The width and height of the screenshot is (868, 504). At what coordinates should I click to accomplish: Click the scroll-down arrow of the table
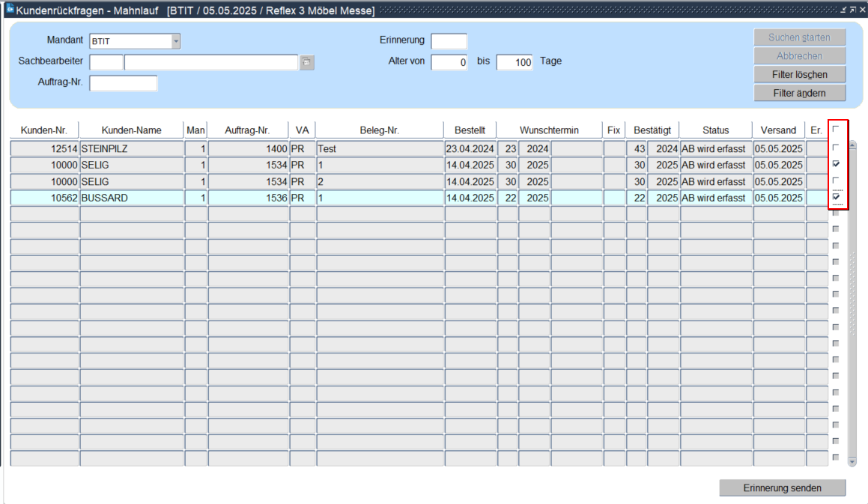852,462
